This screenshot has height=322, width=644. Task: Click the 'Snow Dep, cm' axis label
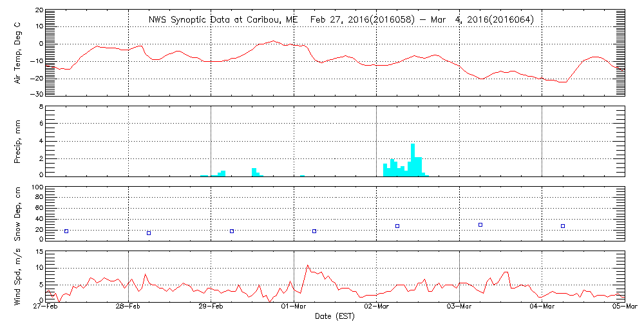pos(17,214)
